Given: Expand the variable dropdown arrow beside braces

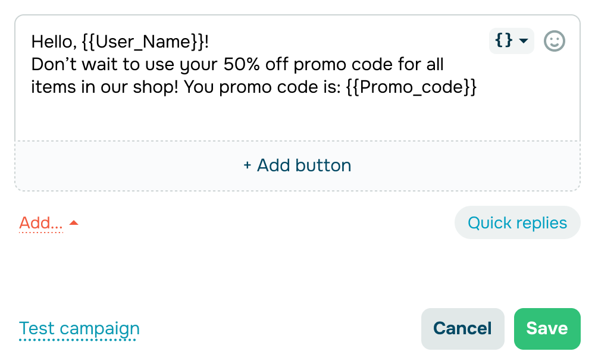Looking at the screenshot, I should 523,40.
